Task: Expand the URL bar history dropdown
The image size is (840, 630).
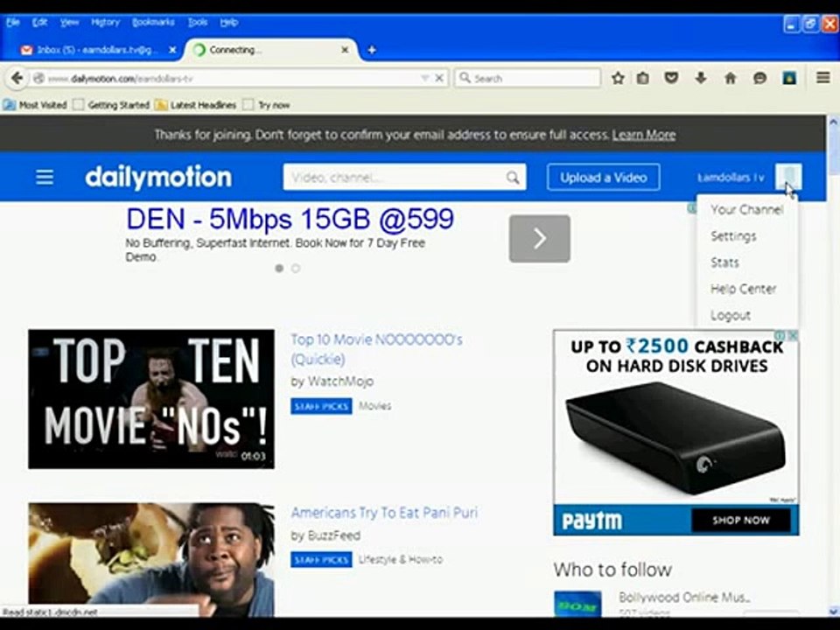Action: click(x=425, y=78)
